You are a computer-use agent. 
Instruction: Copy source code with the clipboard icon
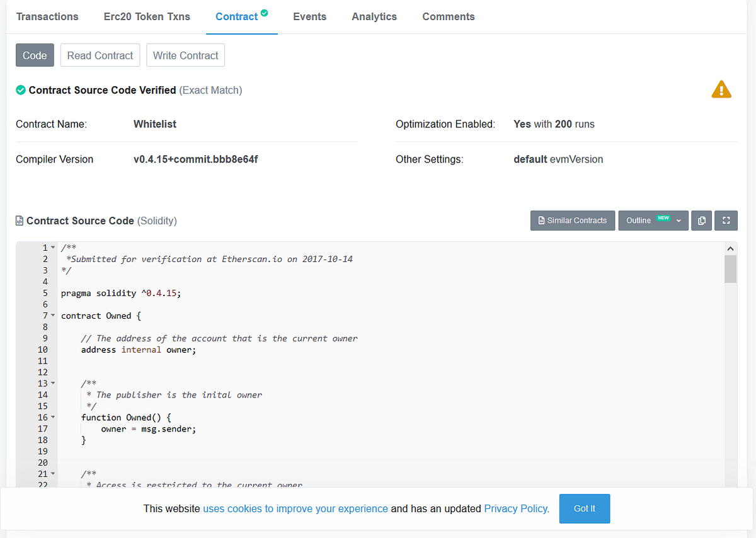tap(702, 220)
